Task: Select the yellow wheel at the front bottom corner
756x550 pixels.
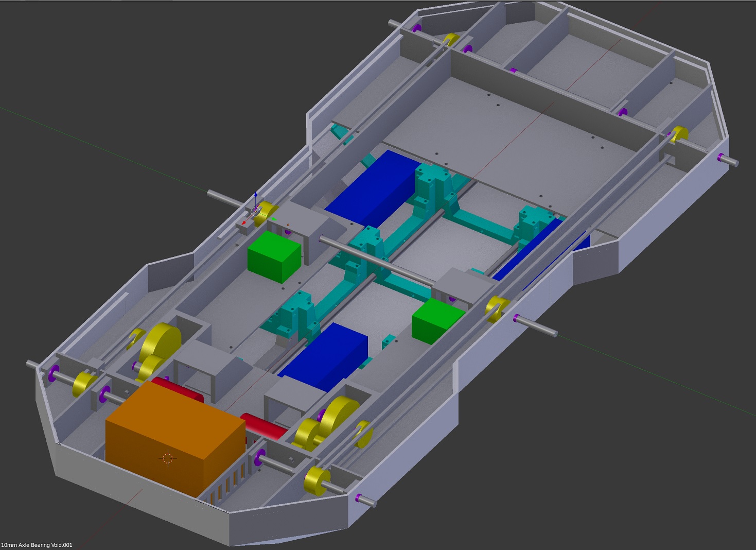Action: [316, 481]
